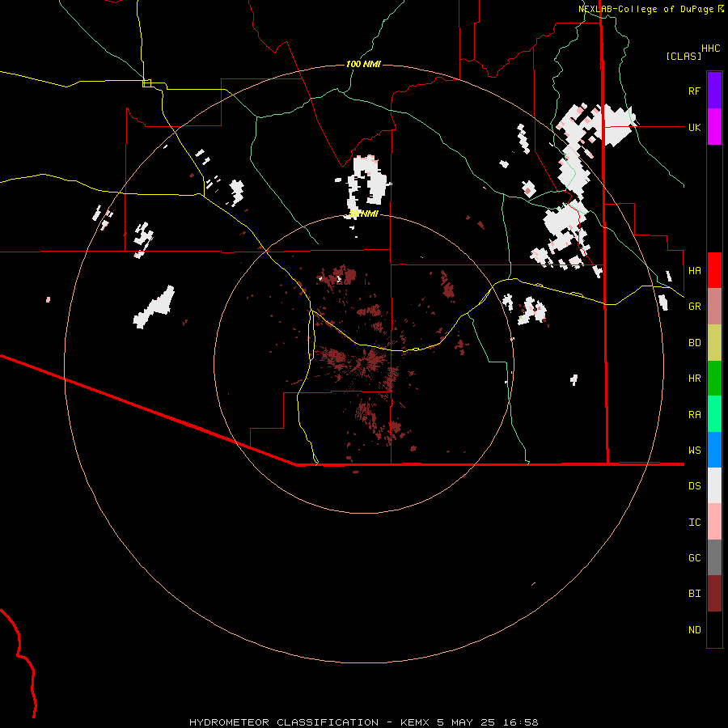Click the 100 NMI range ring label

click(363, 64)
